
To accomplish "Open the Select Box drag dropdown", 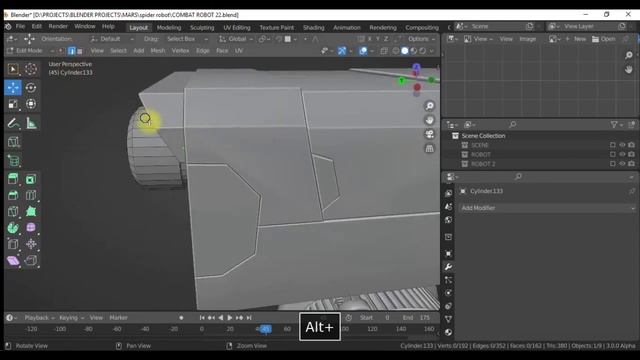I will pyautogui.click(x=187, y=39).
